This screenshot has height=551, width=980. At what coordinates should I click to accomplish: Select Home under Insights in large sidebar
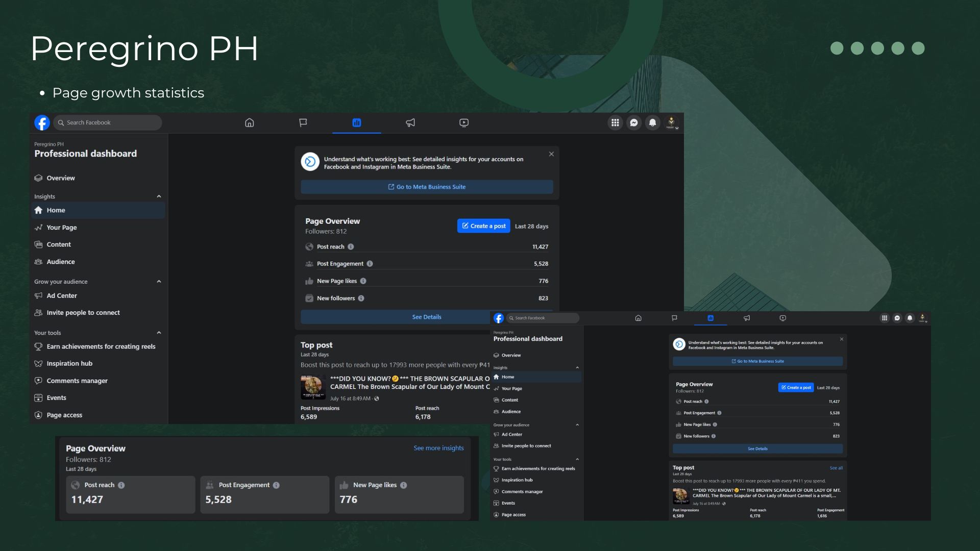(98, 210)
